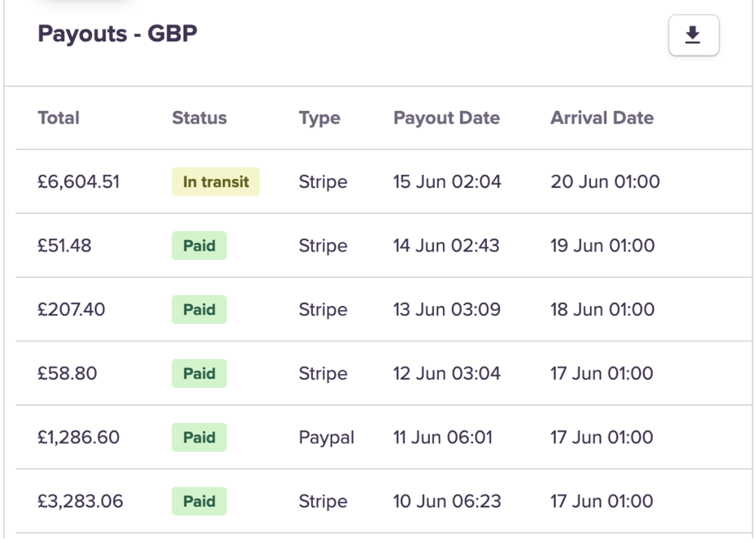Image resolution: width=756 pixels, height=543 pixels.
Task: Click the Status column header
Action: (x=199, y=118)
